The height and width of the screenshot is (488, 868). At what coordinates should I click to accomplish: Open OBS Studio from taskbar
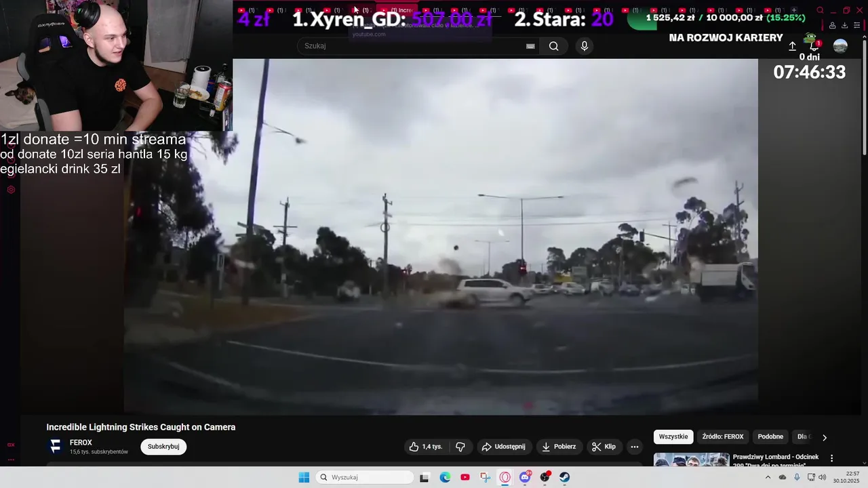[545, 477]
